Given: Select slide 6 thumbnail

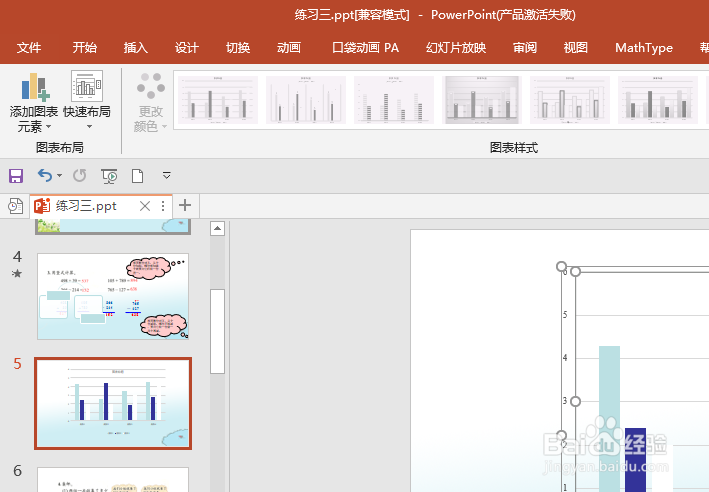Looking at the screenshot, I should pos(113,480).
